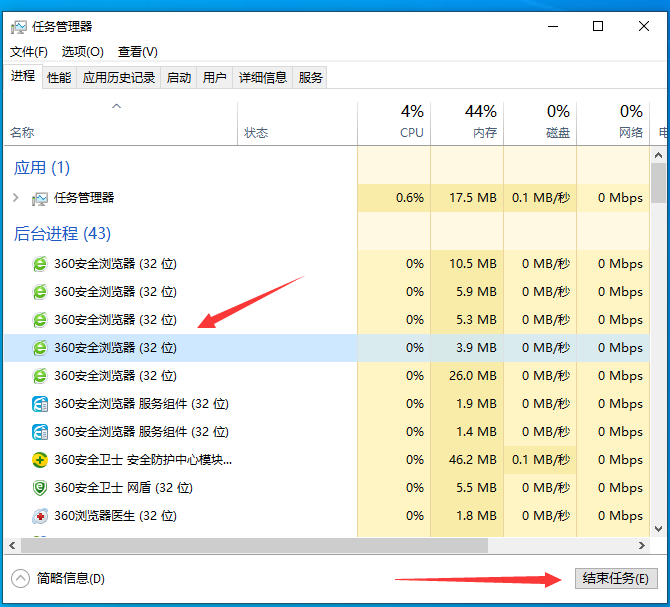Sort by the 内存 column header
670x607 pixels.
[x=467, y=123]
